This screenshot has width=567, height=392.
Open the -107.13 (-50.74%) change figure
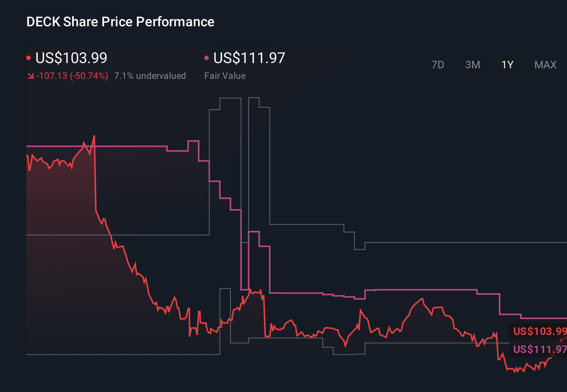point(72,75)
